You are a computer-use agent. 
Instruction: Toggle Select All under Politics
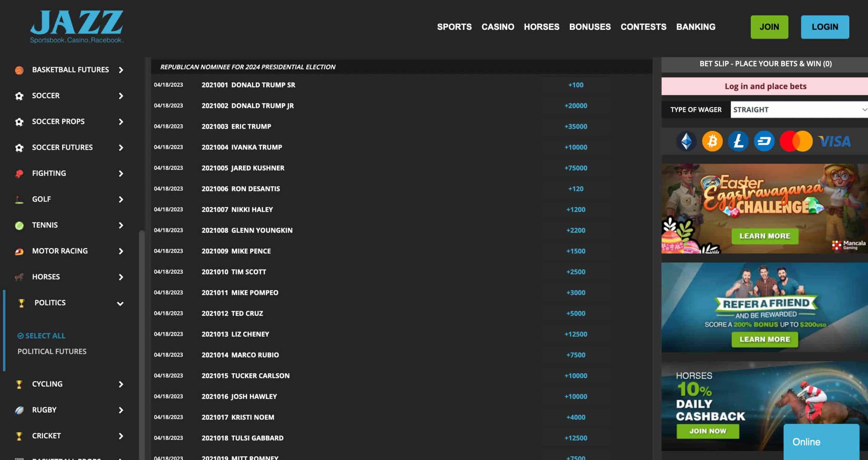[x=41, y=336]
